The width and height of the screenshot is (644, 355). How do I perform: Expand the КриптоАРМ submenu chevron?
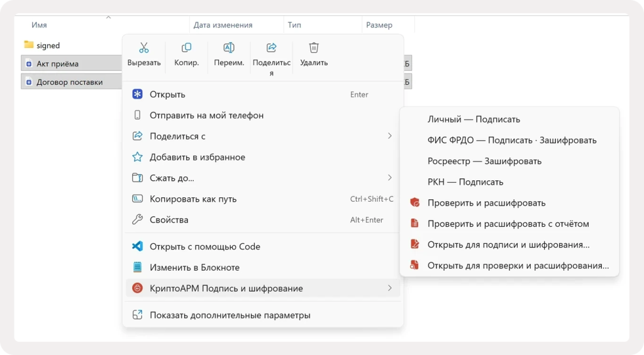click(390, 288)
